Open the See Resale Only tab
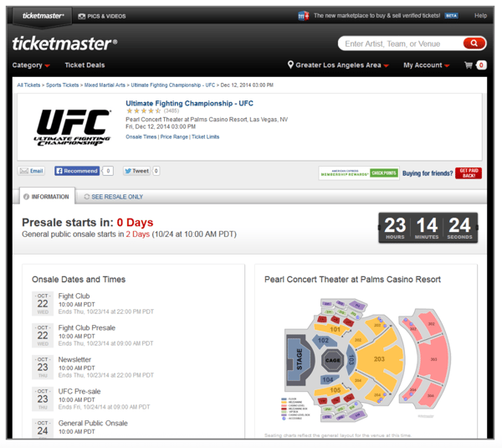 coord(113,197)
